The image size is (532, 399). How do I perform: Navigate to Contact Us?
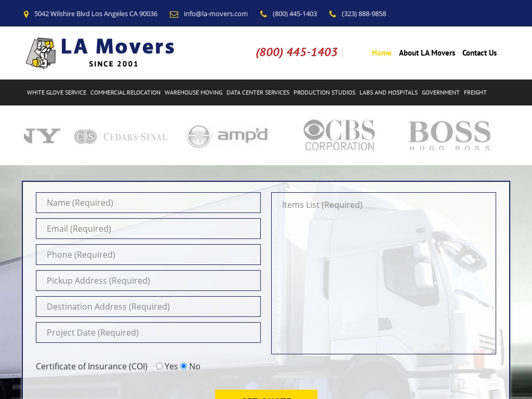479,52
